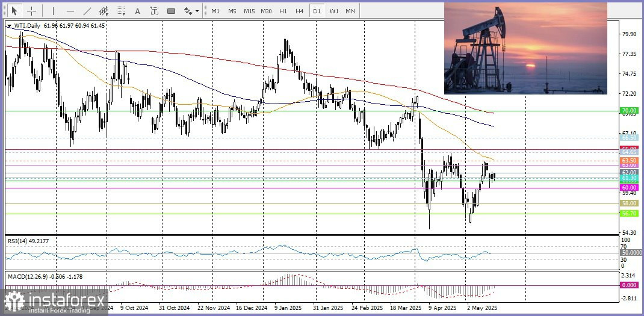Click the 'MACD(12,26,9)' indicator label
644x316 pixels.
[x=27, y=276]
